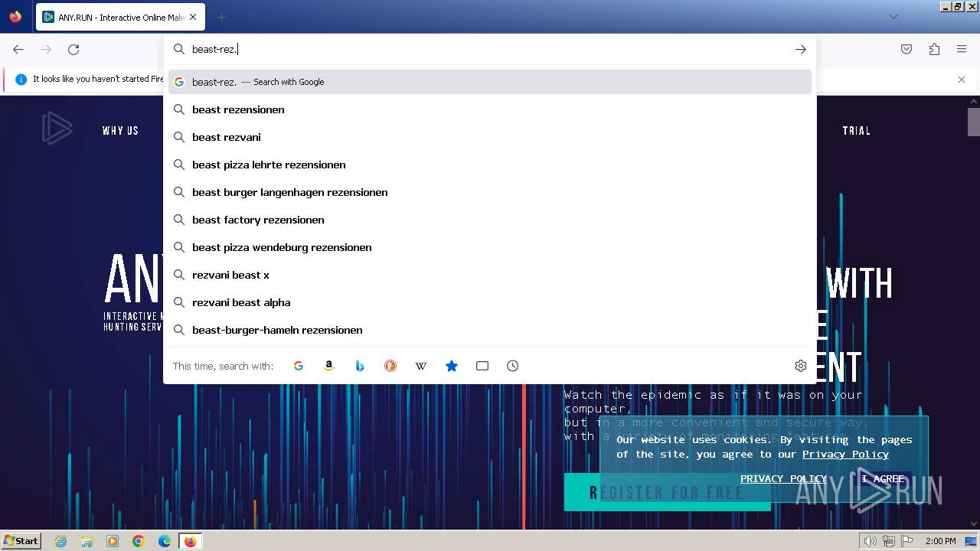Choose 'beast-rez. — Search with Google' row
The height and width of the screenshot is (551, 980).
[x=490, y=82]
